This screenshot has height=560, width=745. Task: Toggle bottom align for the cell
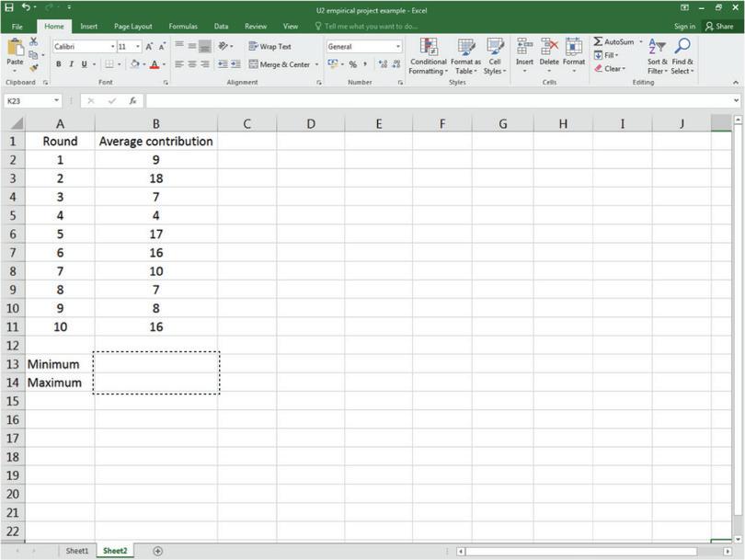point(205,46)
